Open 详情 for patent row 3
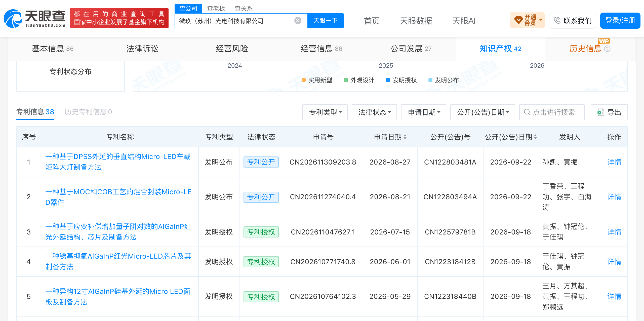Screen dimensions: 644x321 (614, 232)
